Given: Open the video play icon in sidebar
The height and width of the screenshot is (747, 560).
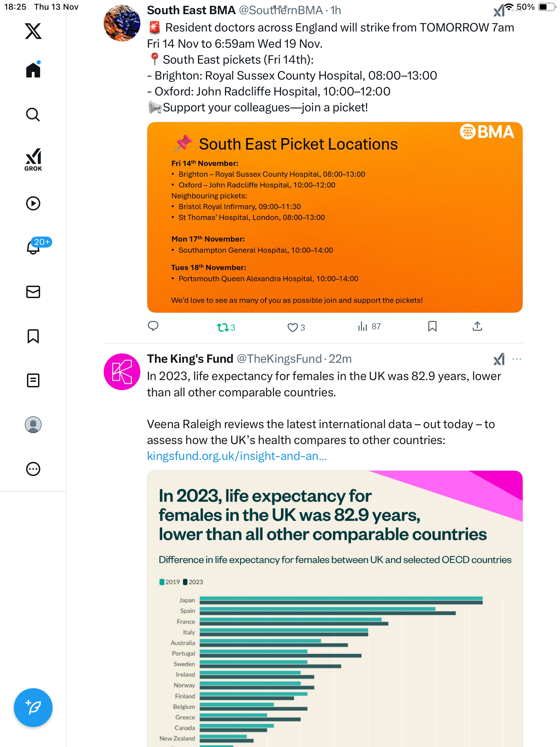Looking at the screenshot, I should (33, 203).
